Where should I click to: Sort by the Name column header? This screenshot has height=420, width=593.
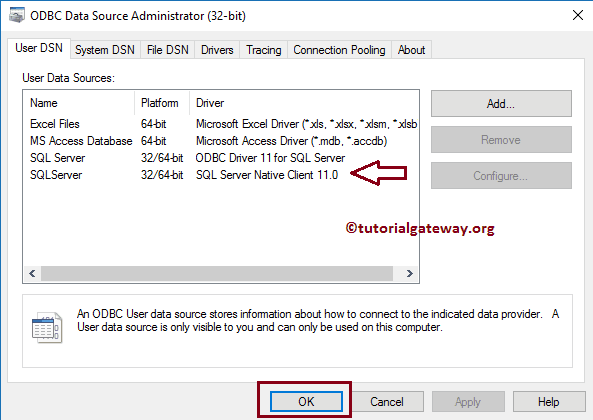tap(79, 103)
